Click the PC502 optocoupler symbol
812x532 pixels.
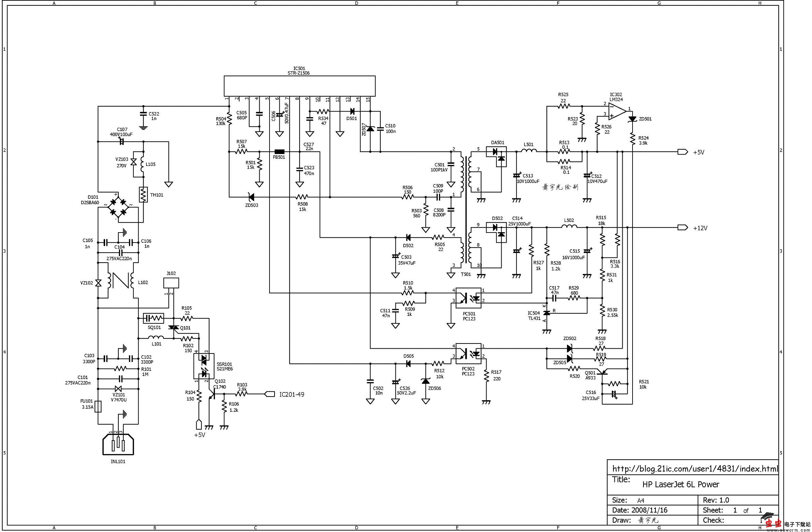(x=468, y=353)
